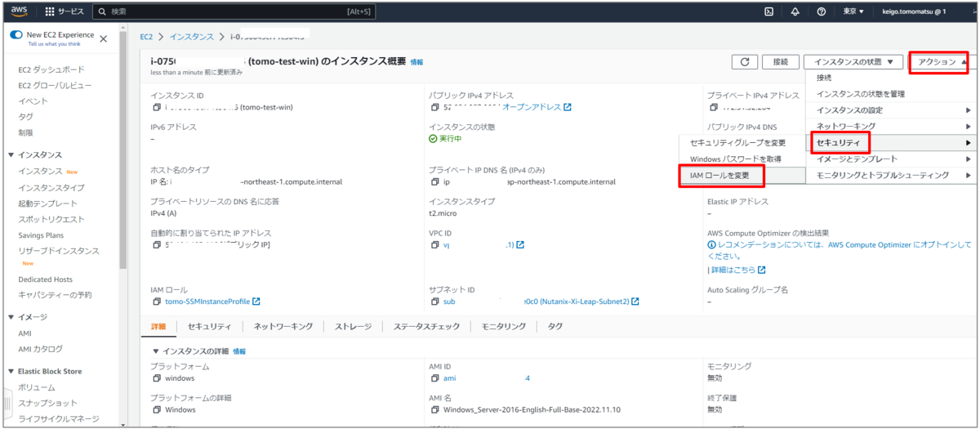This screenshot has height=429, width=980.
Task: Click the refresh instance button icon
Action: click(744, 62)
